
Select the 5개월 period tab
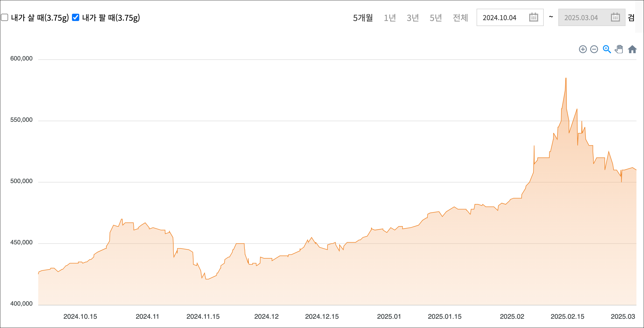pos(363,18)
